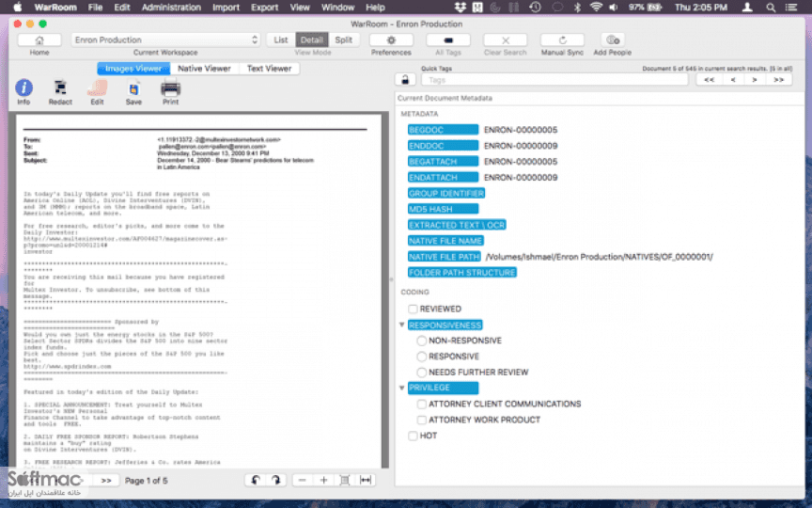This screenshot has height=508, width=812.
Task: Skip to the last page of document
Action: [x=106, y=481]
